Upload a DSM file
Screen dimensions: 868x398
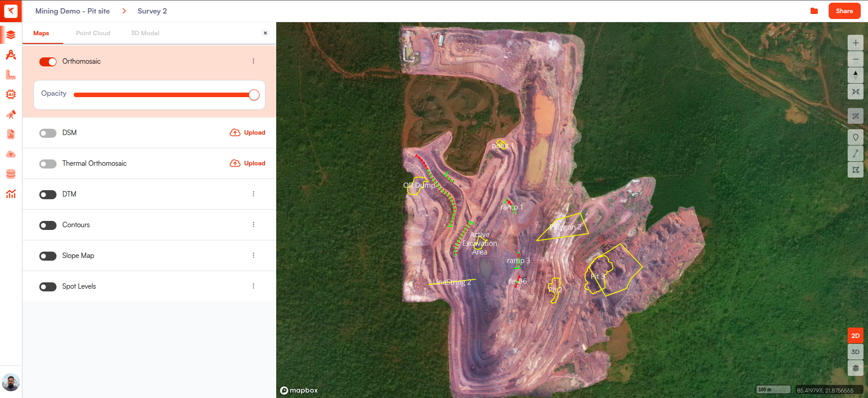click(248, 132)
